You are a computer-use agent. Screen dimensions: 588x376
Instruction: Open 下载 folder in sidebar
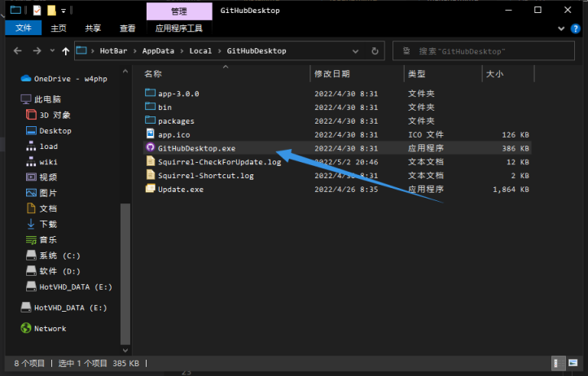42,224
